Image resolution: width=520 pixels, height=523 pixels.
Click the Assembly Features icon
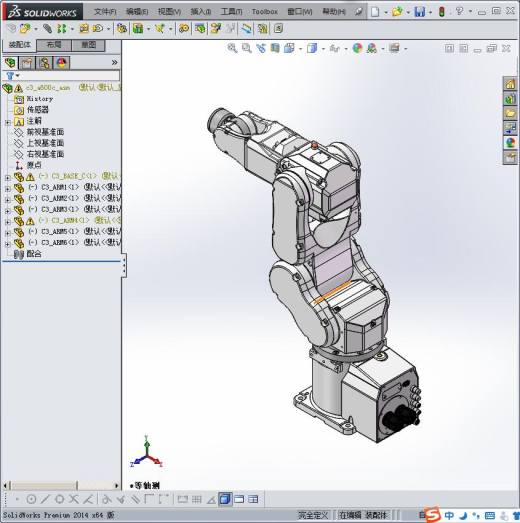(x=138, y=29)
